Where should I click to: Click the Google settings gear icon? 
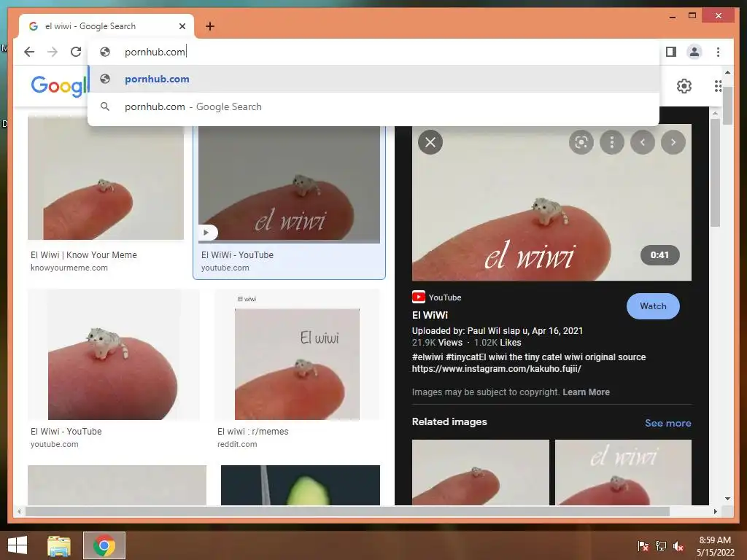[684, 86]
